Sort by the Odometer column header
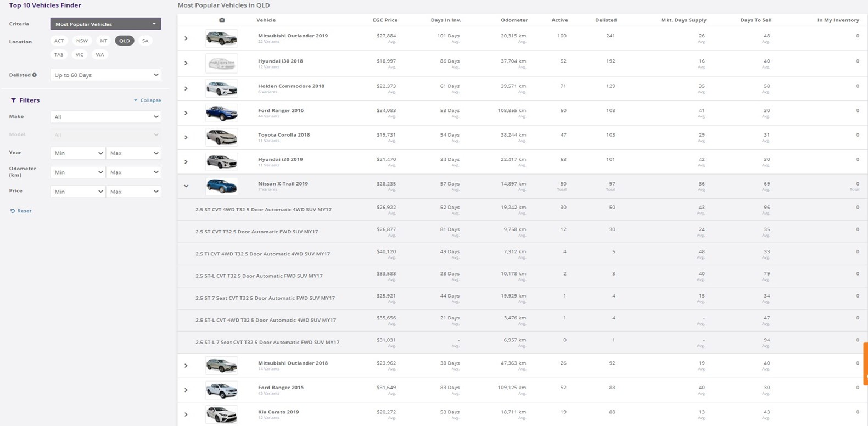The image size is (868, 426). 514,20
